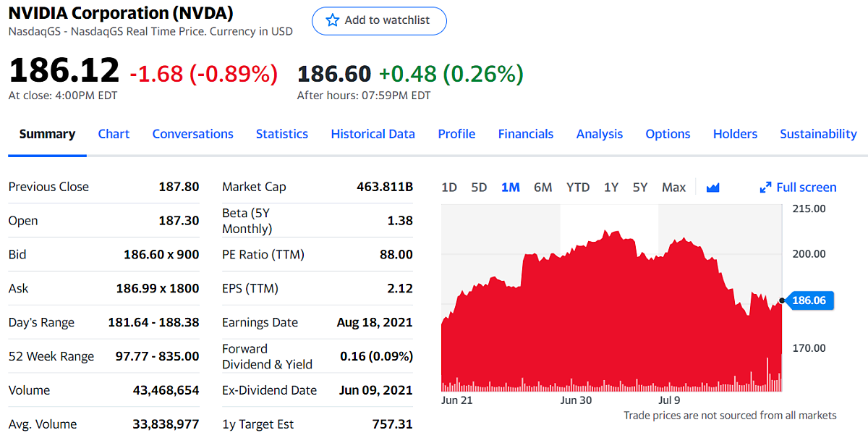Screen dimensions: 868x446
Task: Click the Avg. Volume value 33,838,977
Action: 166,424
